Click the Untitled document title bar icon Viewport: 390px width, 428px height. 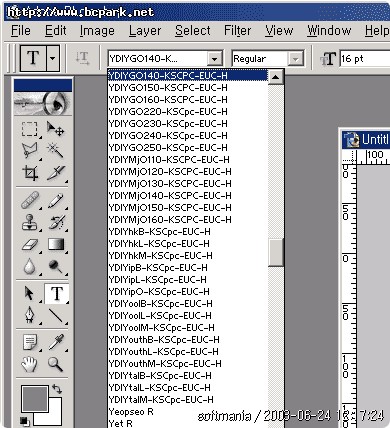pos(351,139)
